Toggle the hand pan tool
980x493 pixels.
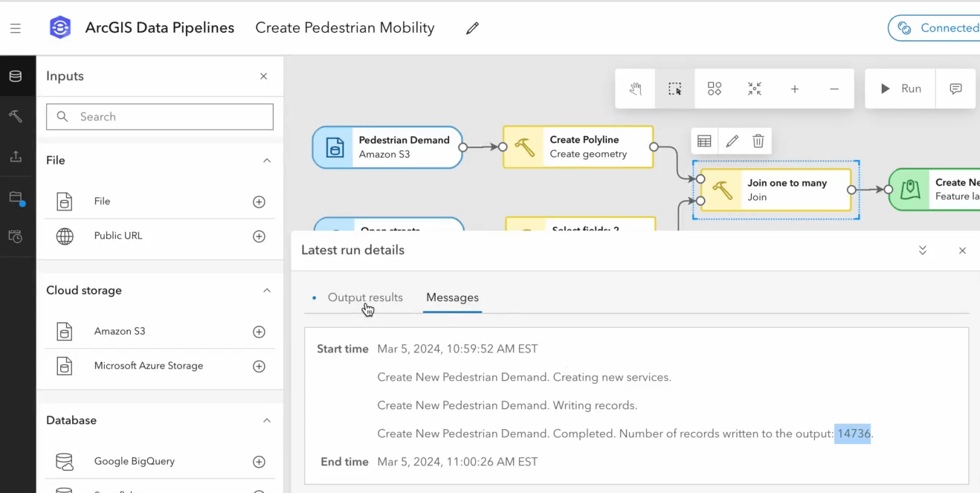click(635, 88)
